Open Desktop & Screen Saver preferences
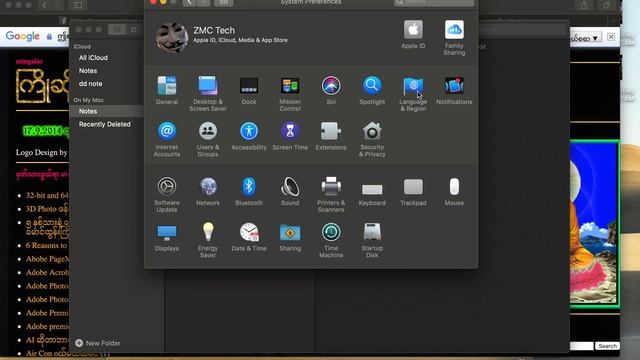 208,93
